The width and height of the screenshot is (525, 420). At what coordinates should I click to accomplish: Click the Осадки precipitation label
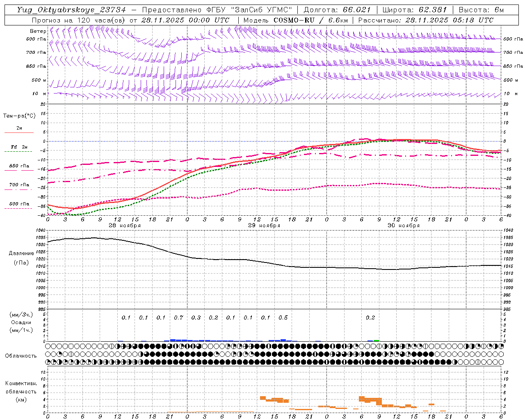pos(21,322)
